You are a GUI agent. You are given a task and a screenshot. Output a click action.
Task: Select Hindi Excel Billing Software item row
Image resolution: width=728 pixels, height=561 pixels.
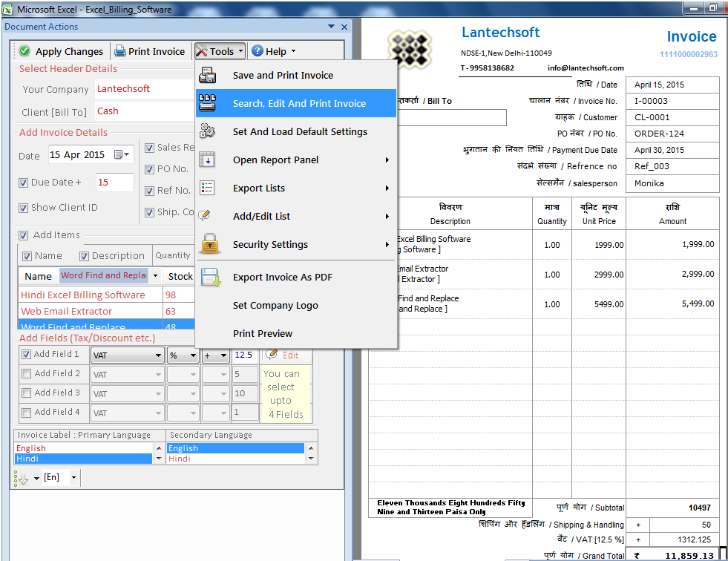106,295
